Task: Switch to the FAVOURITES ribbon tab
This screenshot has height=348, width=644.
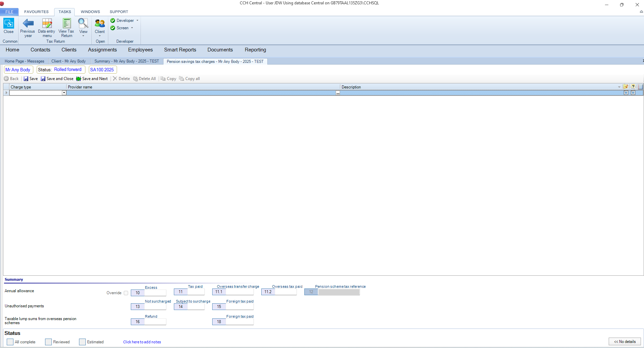Action: click(x=36, y=12)
